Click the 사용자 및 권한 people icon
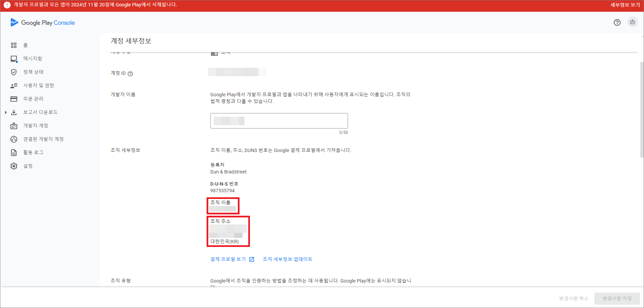 point(14,86)
